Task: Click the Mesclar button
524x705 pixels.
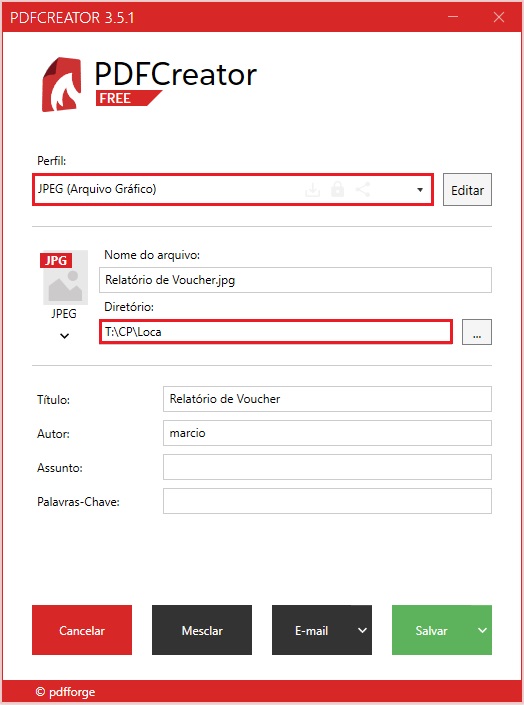Action: (x=202, y=630)
